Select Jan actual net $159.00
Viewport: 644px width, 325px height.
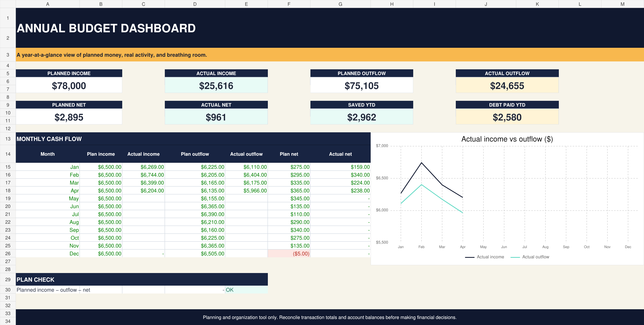[340, 167]
